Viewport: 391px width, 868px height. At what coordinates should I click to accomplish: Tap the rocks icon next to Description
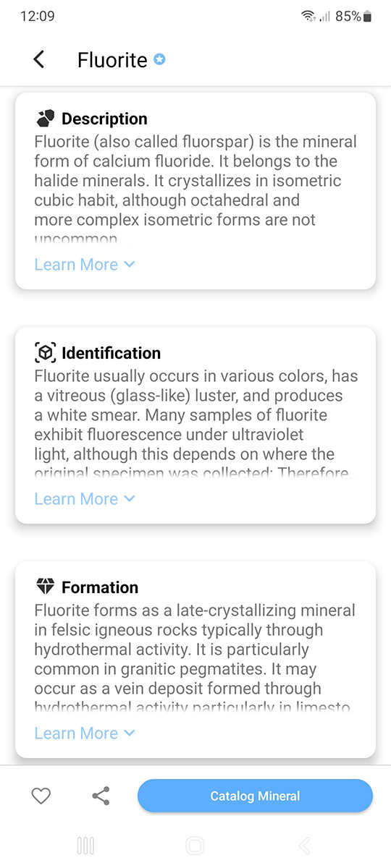[46, 118]
